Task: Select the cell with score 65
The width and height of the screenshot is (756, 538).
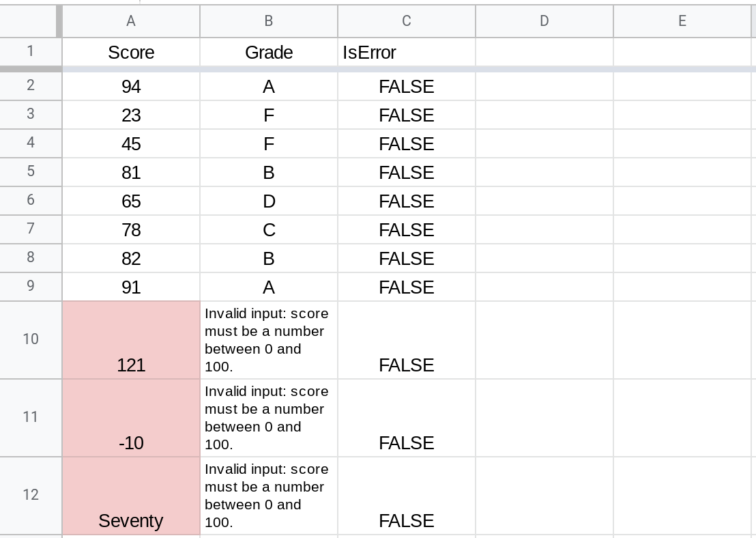Action: (x=131, y=201)
